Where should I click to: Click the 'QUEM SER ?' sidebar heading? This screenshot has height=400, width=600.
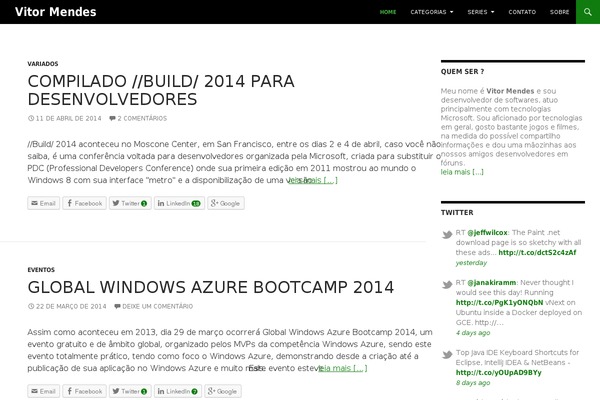(462, 72)
